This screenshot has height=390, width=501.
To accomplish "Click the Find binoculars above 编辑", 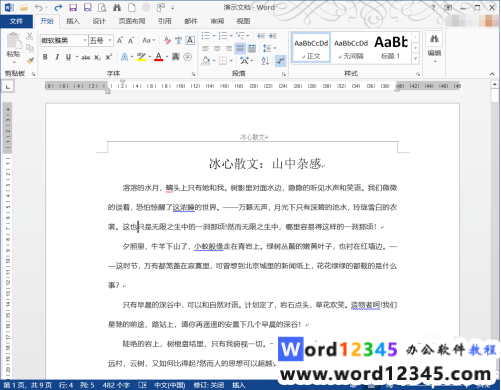I will 434,39.
